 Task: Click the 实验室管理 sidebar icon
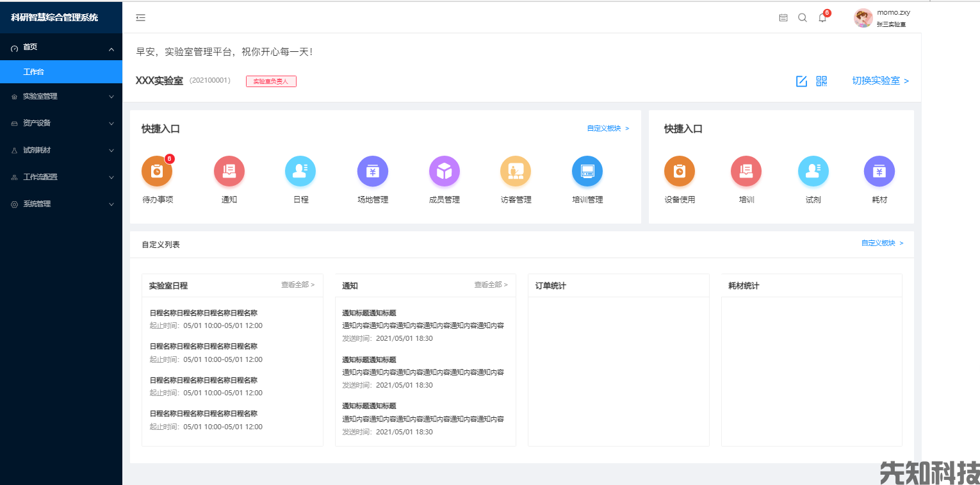pyautogui.click(x=15, y=97)
